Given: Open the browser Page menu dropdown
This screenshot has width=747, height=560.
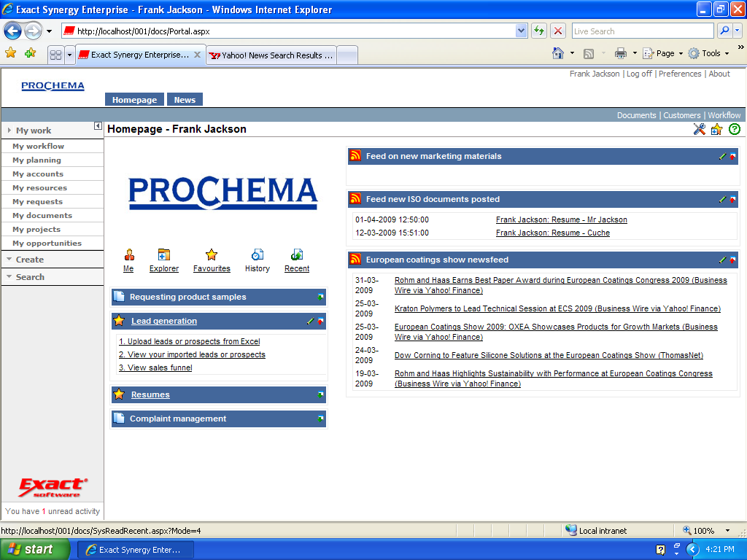Looking at the screenshot, I should 681,53.
